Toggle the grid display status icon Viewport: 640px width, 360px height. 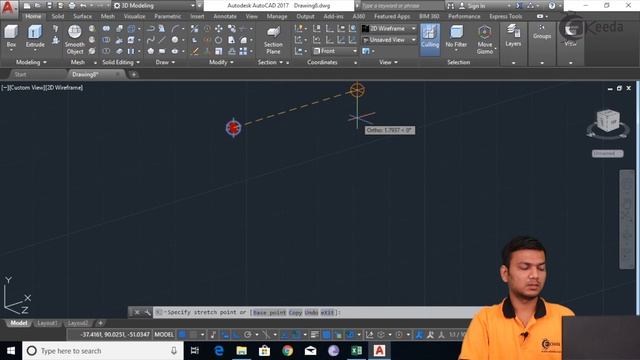[x=182, y=334]
